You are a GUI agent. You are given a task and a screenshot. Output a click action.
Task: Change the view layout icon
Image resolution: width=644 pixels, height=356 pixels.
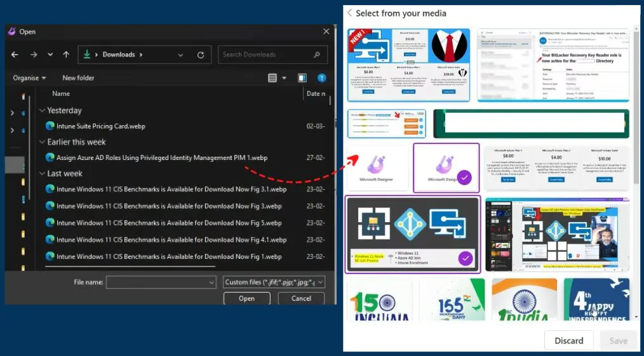click(x=272, y=78)
